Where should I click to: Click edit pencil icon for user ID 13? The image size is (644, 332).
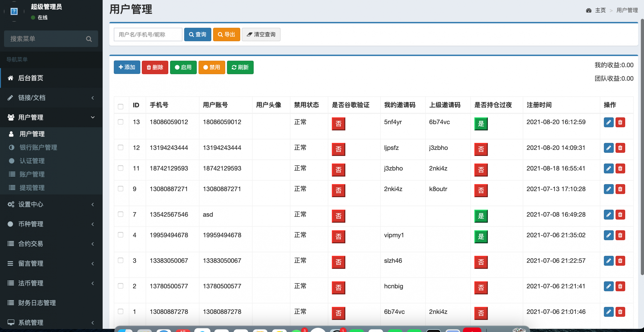(x=608, y=122)
